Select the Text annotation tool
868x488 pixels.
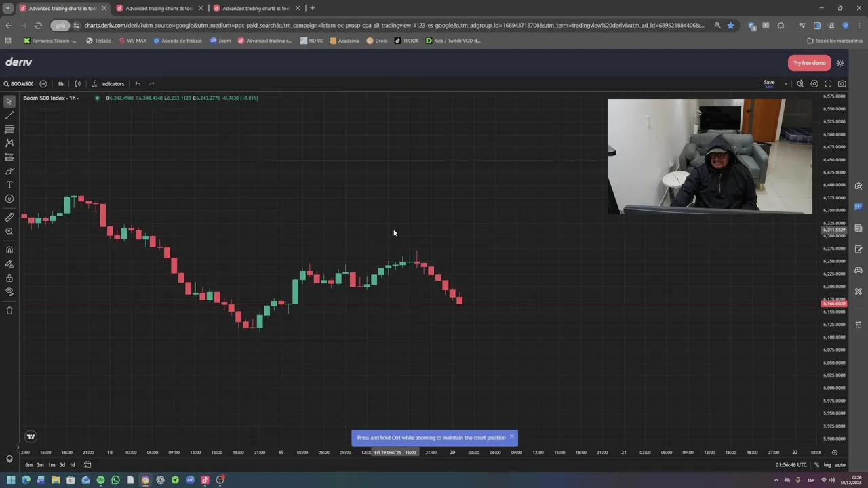click(9, 185)
